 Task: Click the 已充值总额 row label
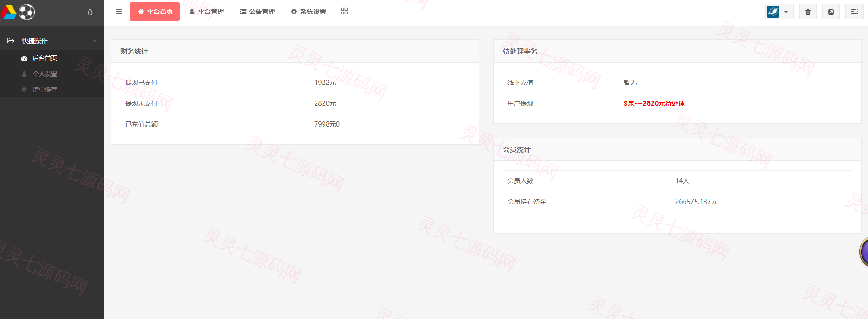[141, 124]
